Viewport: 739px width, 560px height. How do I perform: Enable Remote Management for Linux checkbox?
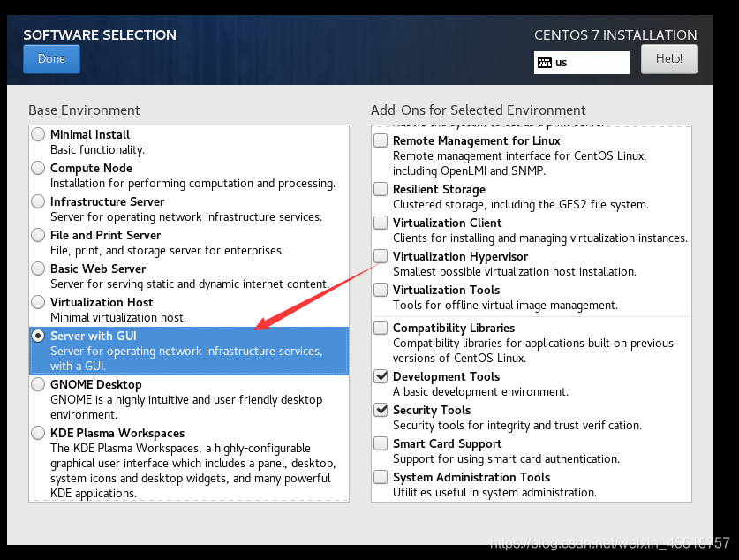point(381,140)
